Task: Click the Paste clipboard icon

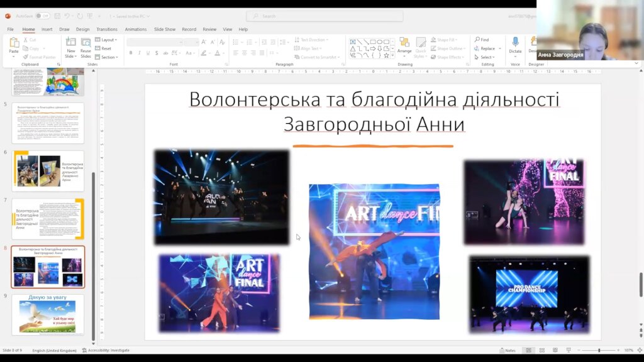Action: [14, 43]
